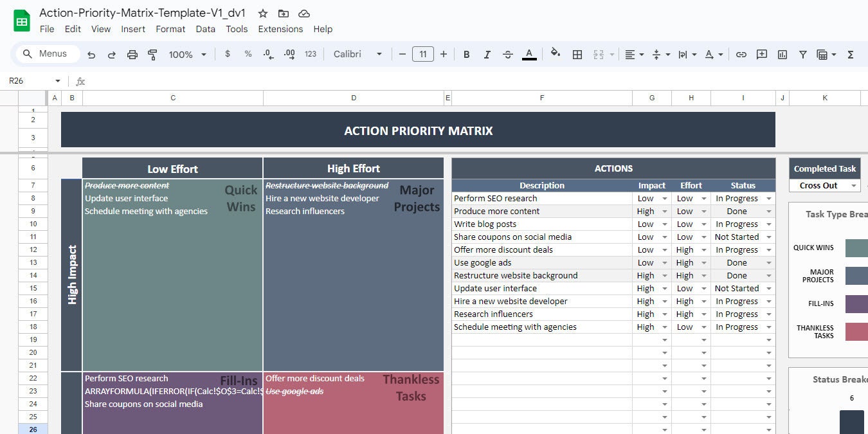Viewport: 868px width, 434px height.
Task: Open the Menus search box
Action: [x=46, y=54]
